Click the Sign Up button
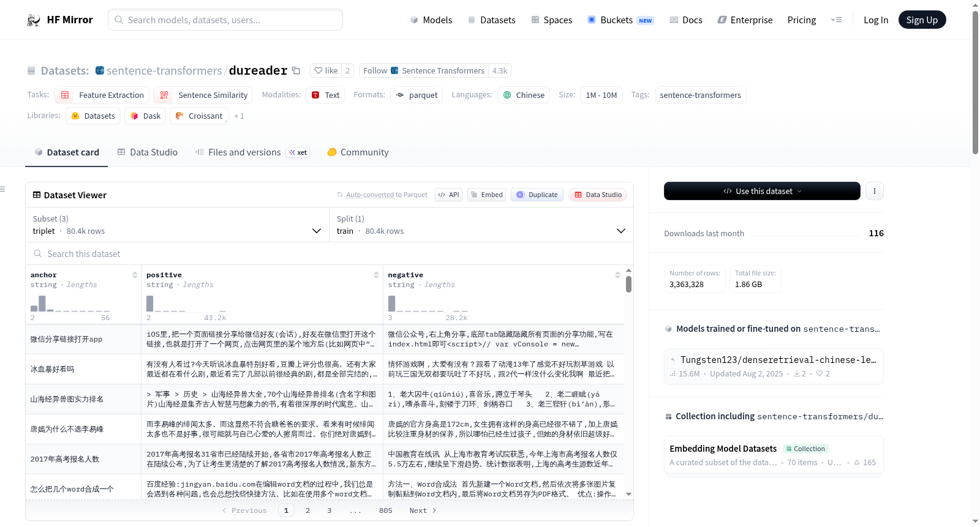The image size is (980, 527). [922, 20]
